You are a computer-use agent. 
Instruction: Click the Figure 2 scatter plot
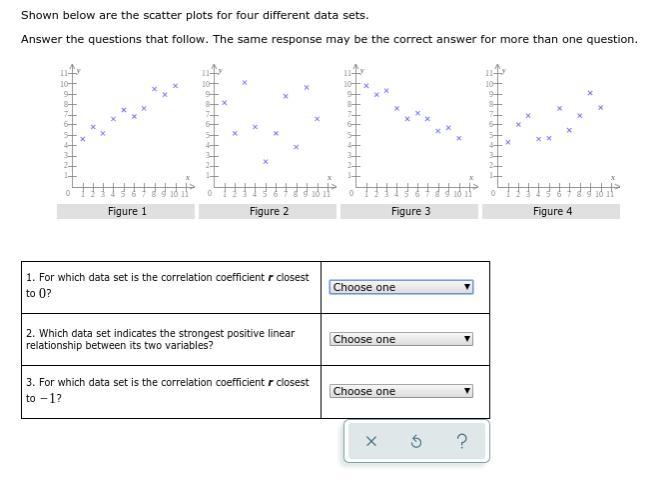click(x=269, y=132)
